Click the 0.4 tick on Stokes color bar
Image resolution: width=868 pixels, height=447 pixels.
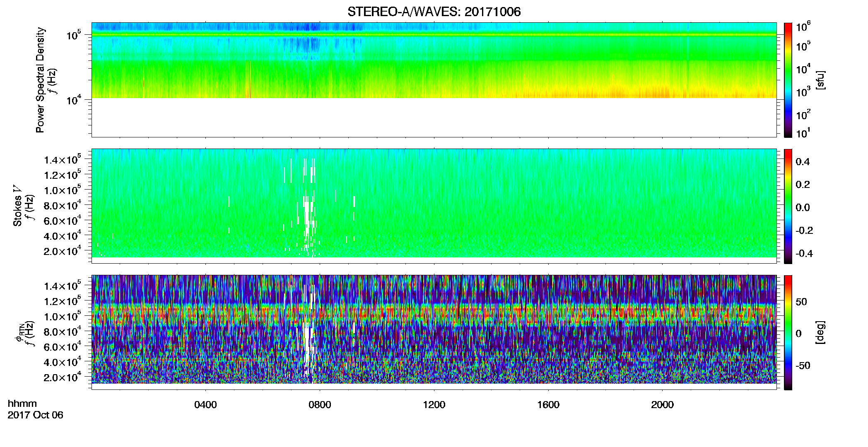pyautogui.click(x=803, y=162)
